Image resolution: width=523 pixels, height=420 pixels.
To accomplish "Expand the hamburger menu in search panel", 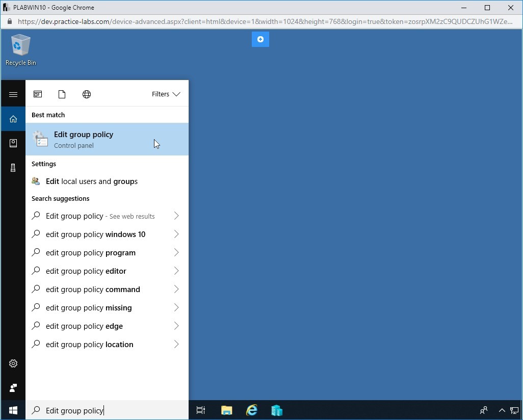I will [x=13, y=94].
